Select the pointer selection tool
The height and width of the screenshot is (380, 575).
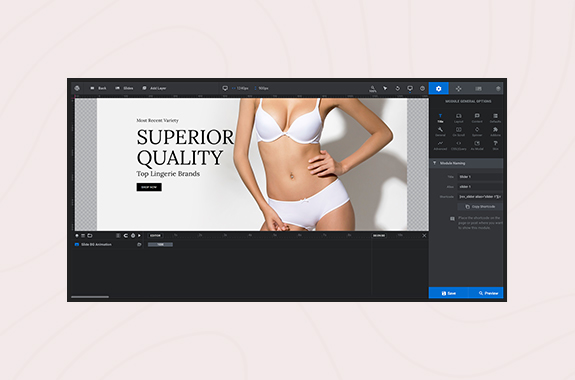[385, 88]
